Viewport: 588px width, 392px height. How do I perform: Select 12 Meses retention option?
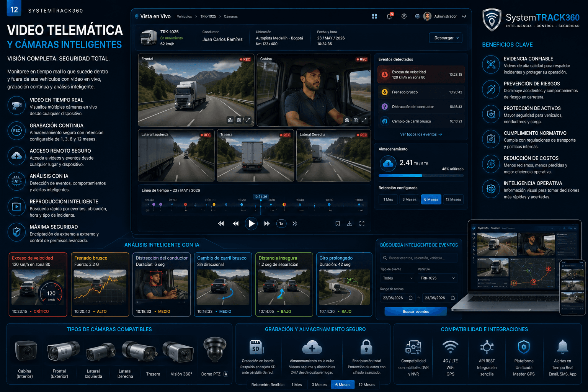tap(453, 199)
